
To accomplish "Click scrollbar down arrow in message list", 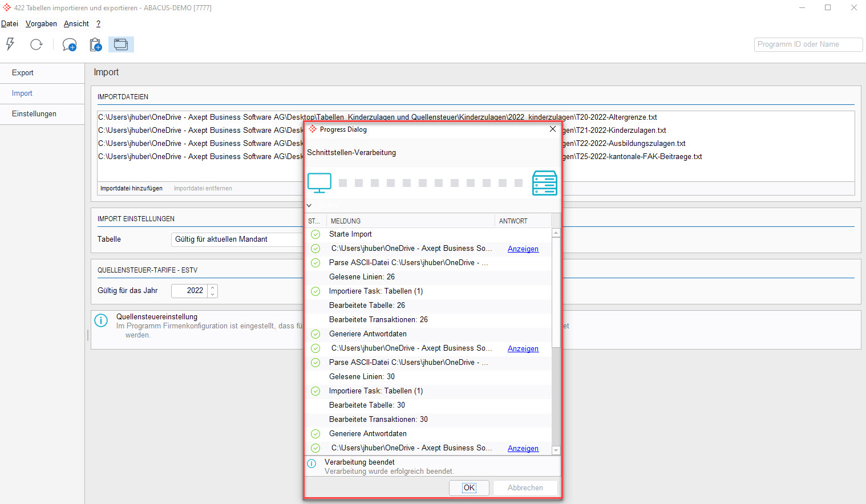I will click(556, 450).
